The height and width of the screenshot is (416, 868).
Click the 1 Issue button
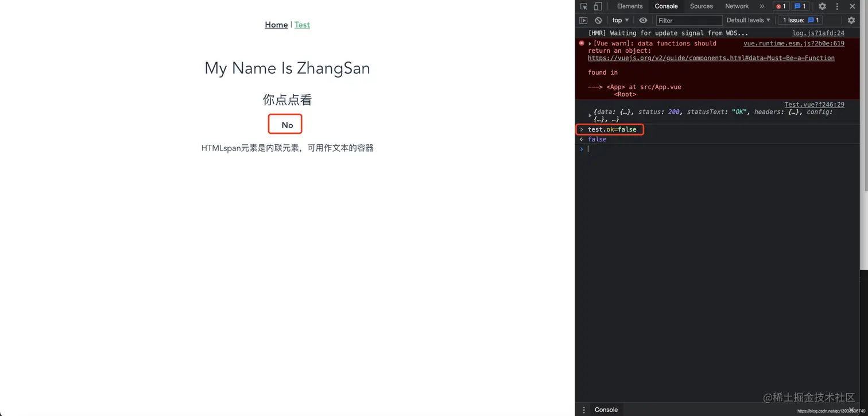click(x=801, y=20)
